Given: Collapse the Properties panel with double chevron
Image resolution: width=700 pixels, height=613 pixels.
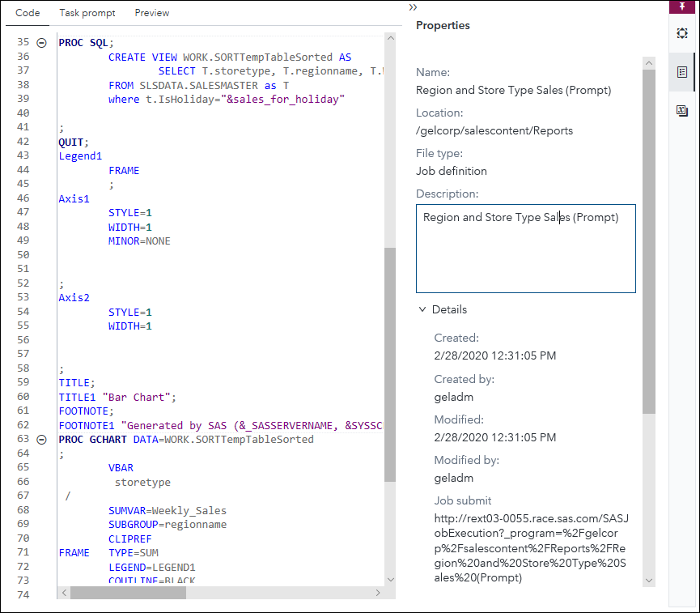Looking at the screenshot, I should (x=413, y=7).
